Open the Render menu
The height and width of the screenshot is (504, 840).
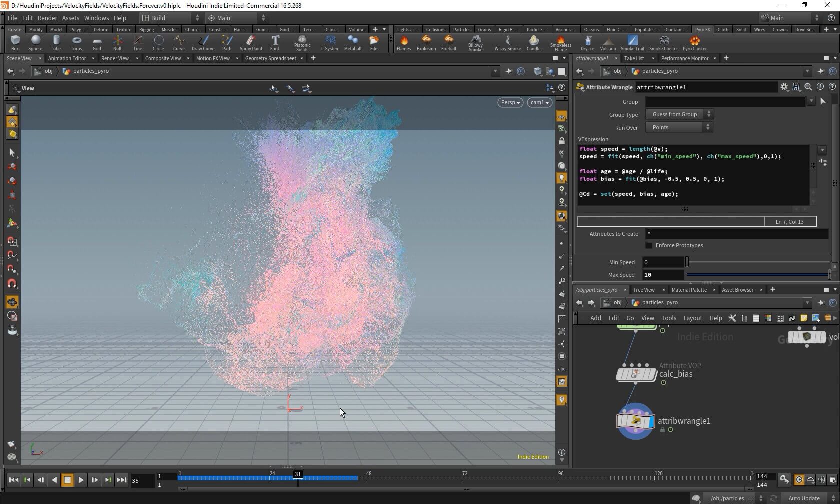(x=47, y=18)
